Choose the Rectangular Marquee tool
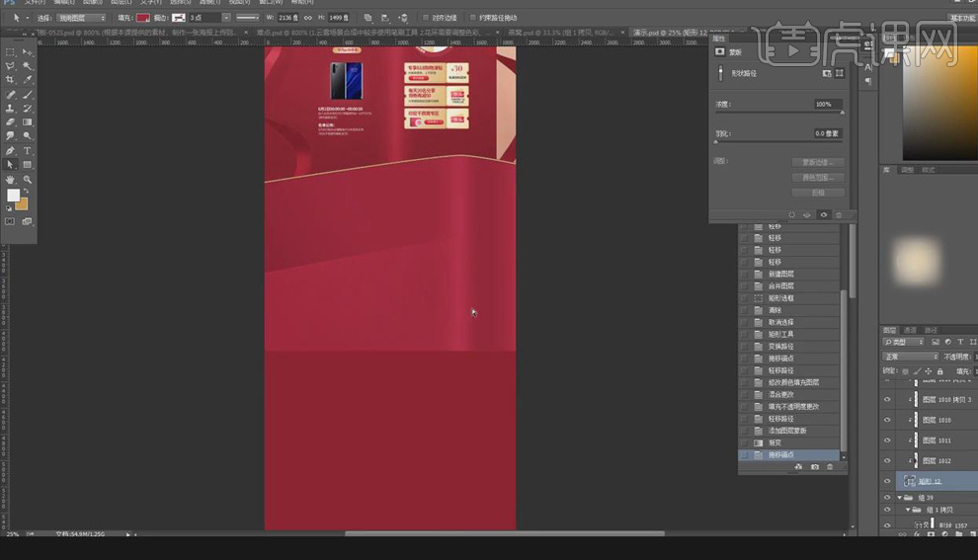978x560 pixels. (x=11, y=51)
